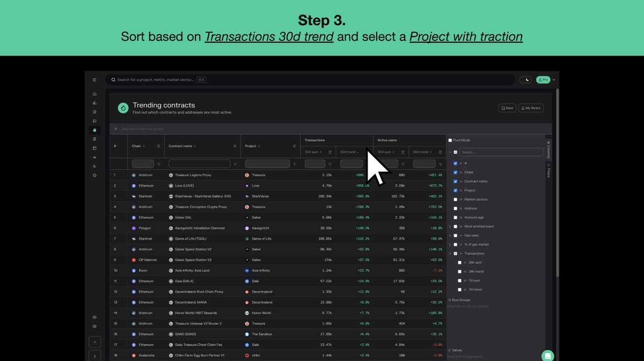
Task: Select StarkVerse Gallery: SVG contract
Action: click(x=203, y=196)
